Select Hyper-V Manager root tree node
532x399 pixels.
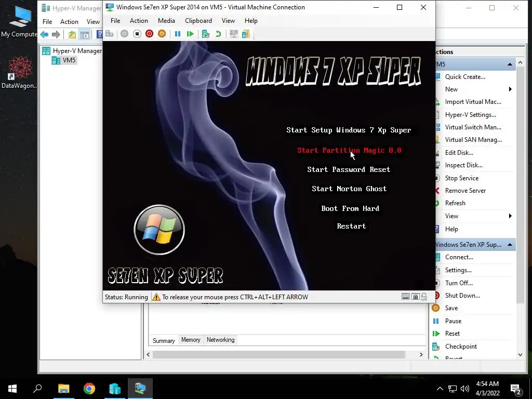tap(72, 51)
